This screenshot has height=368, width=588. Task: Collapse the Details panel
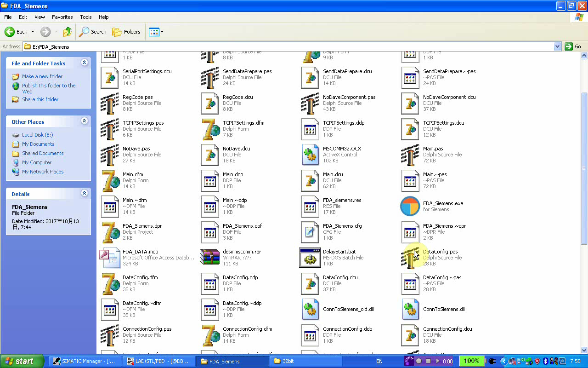(84, 193)
